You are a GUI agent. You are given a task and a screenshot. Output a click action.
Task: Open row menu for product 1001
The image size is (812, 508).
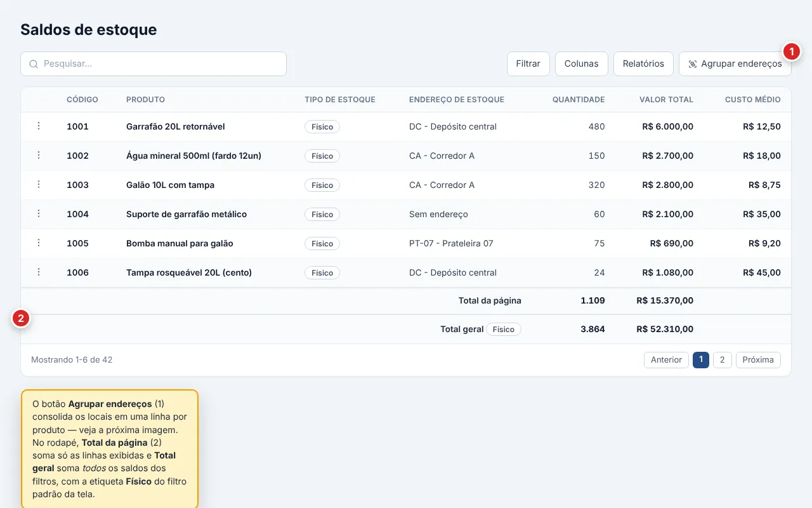[39, 126]
